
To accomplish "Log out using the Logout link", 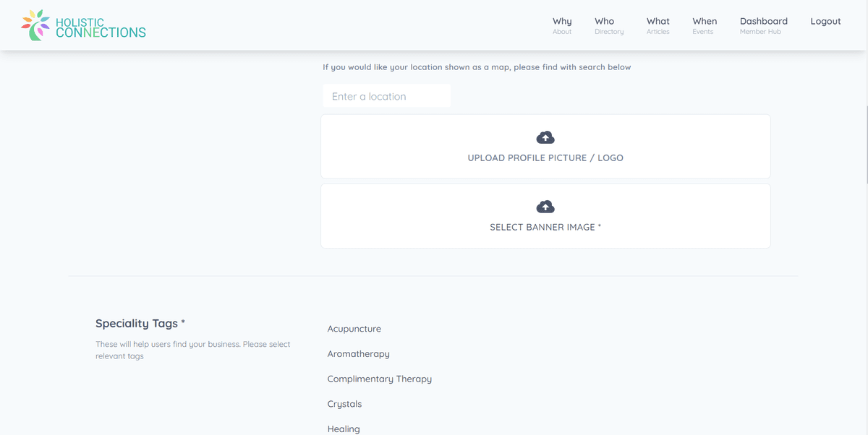I will click(x=825, y=22).
